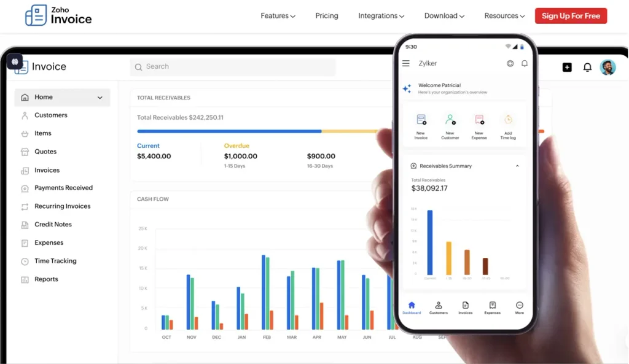Screen dimensions: 629x364
Task: Tap the Customers tab on phone
Action: 439,308
